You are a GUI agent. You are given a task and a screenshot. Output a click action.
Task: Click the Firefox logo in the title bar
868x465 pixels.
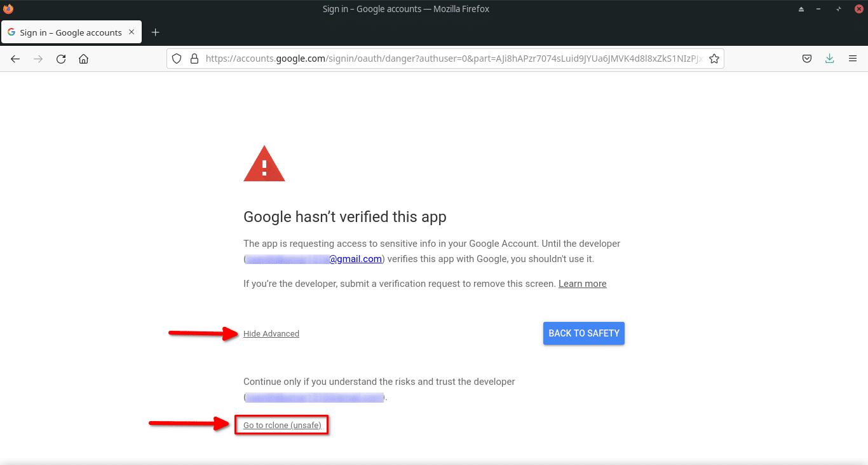(x=8, y=9)
